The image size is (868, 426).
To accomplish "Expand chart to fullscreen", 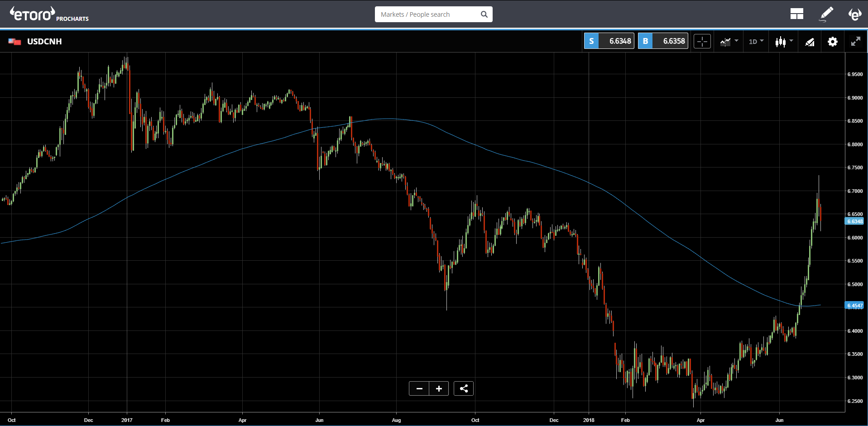I will [855, 42].
